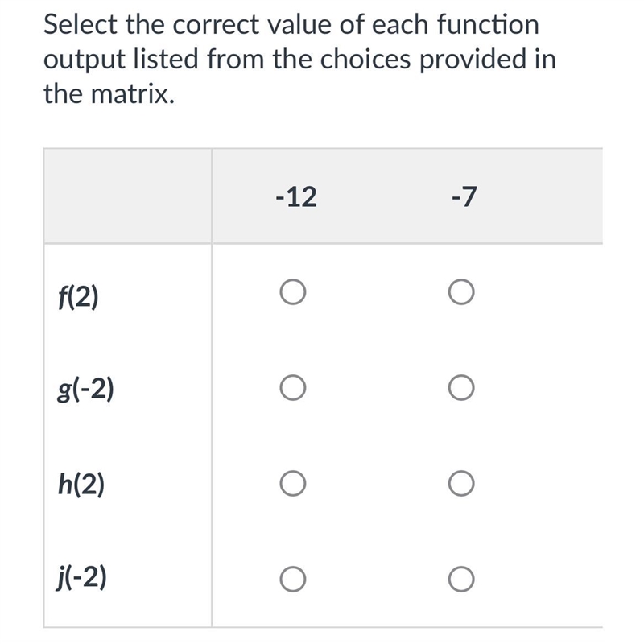Click the f(2) row label
The width and height of the screenshot is (644, 644).
tap(78, 296)
